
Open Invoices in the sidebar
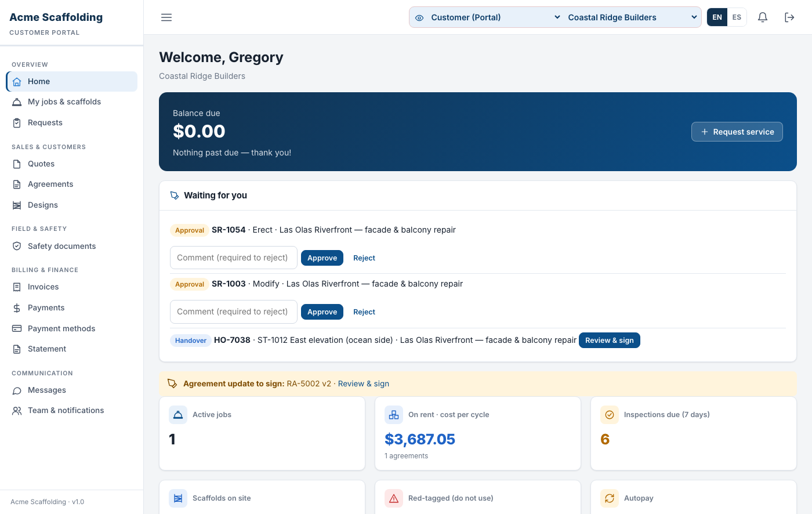point(72,287)
